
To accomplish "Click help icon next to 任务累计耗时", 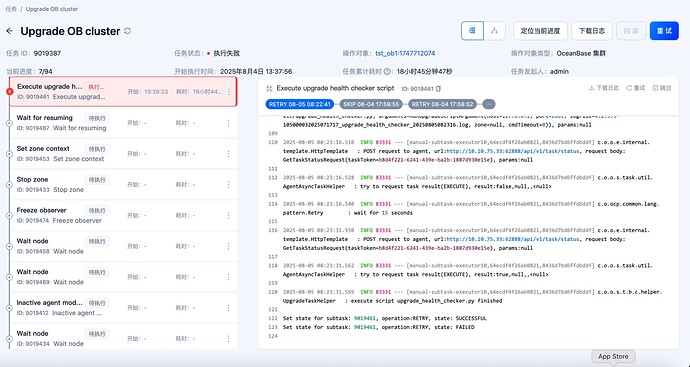I will (x=387, y=71).
